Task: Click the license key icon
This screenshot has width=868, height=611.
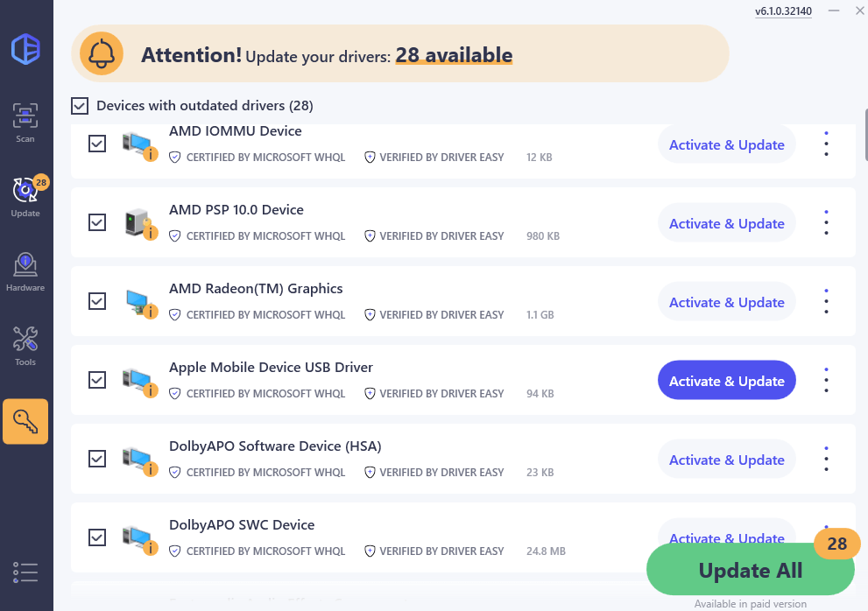Action: (25, 422)
